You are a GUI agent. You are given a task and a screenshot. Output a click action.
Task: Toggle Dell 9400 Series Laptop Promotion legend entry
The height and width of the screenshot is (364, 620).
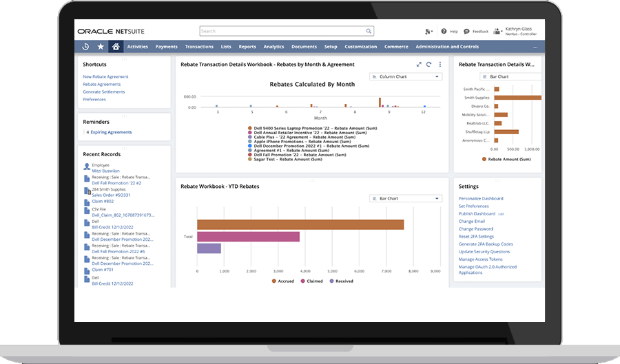click(312, 128)
